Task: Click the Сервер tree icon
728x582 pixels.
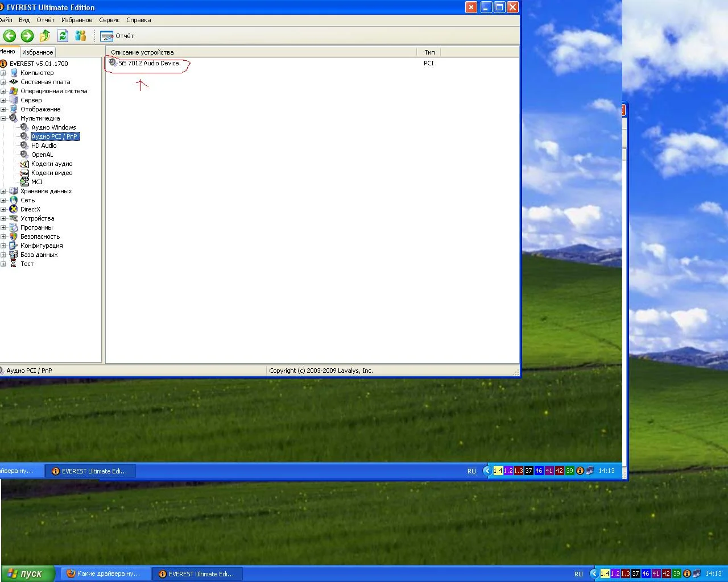Action: click(14, 100)
